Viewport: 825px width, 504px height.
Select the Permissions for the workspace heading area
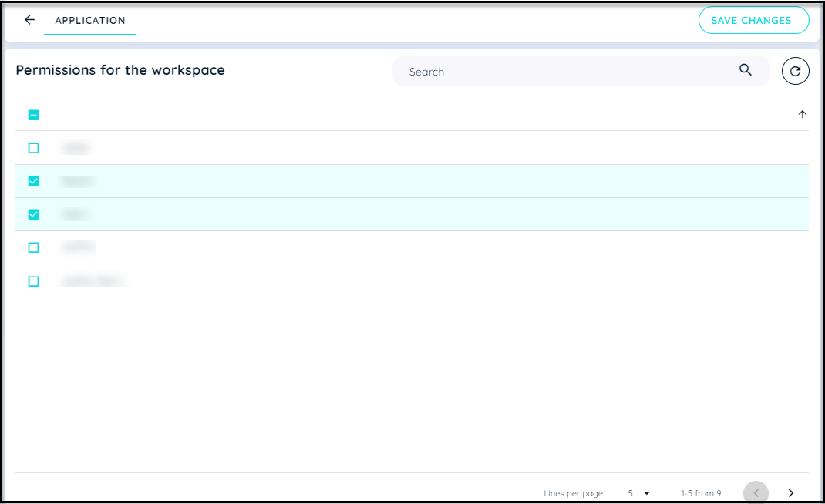point(120,70)
